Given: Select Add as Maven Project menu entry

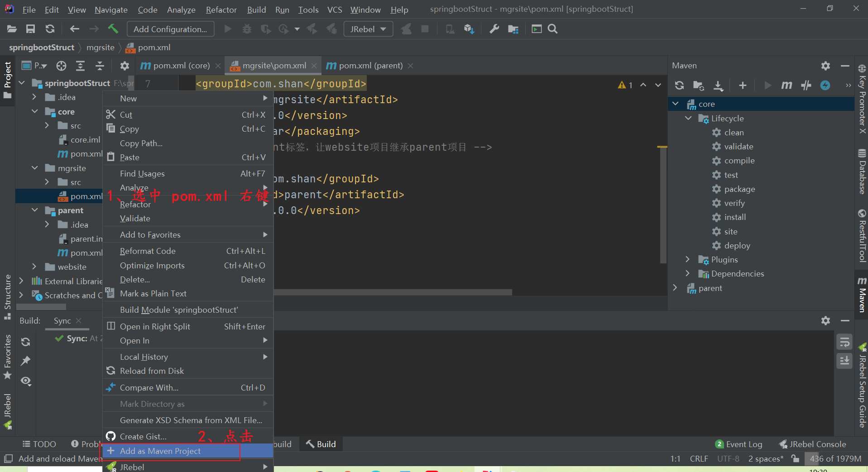Looking at the screenshot, I should pos(188,451).
